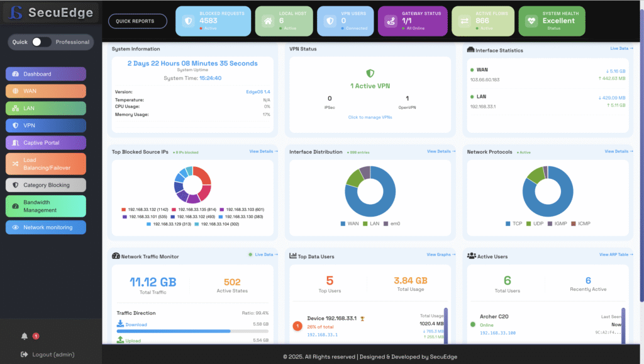The width and height of the screenshot is (644, 364).
Task: Click the Active Flows arrows icon
Action: click(465, 21)
